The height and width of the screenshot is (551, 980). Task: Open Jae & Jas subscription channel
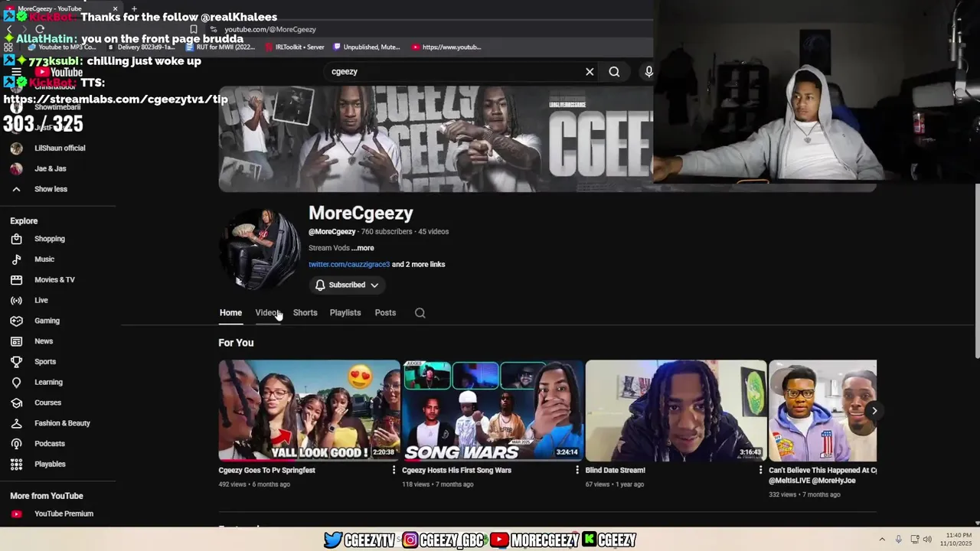pos(50,169)
